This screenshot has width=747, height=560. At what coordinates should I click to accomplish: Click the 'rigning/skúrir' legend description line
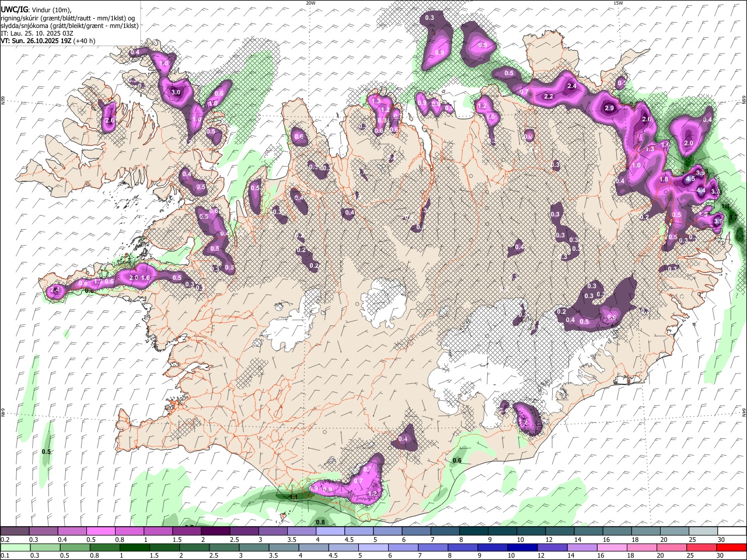[x=68, y=17]
